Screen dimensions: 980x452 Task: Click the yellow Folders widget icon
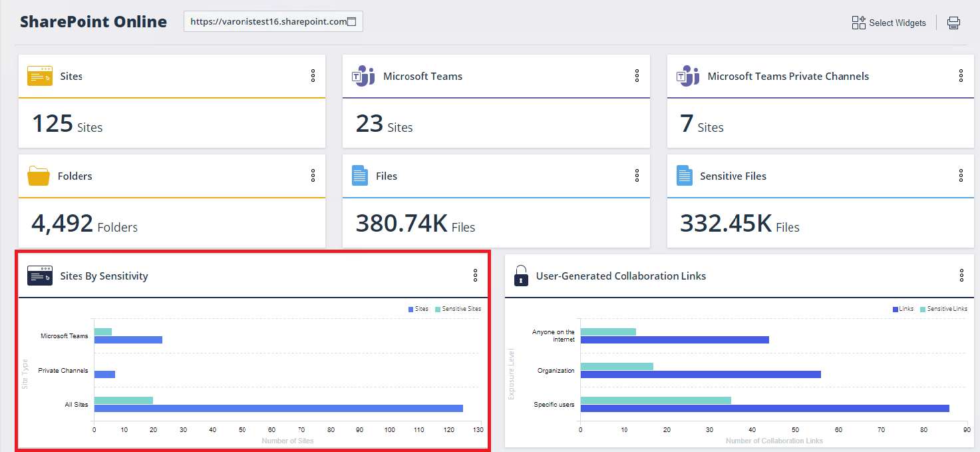[39, 176]
